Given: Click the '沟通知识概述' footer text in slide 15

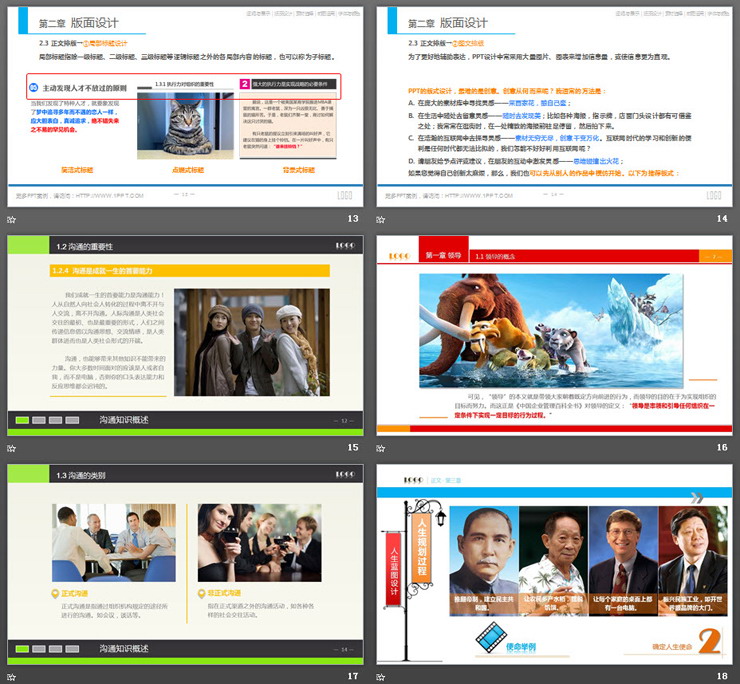Looking at the screenshot, I should tap(124, 420).
